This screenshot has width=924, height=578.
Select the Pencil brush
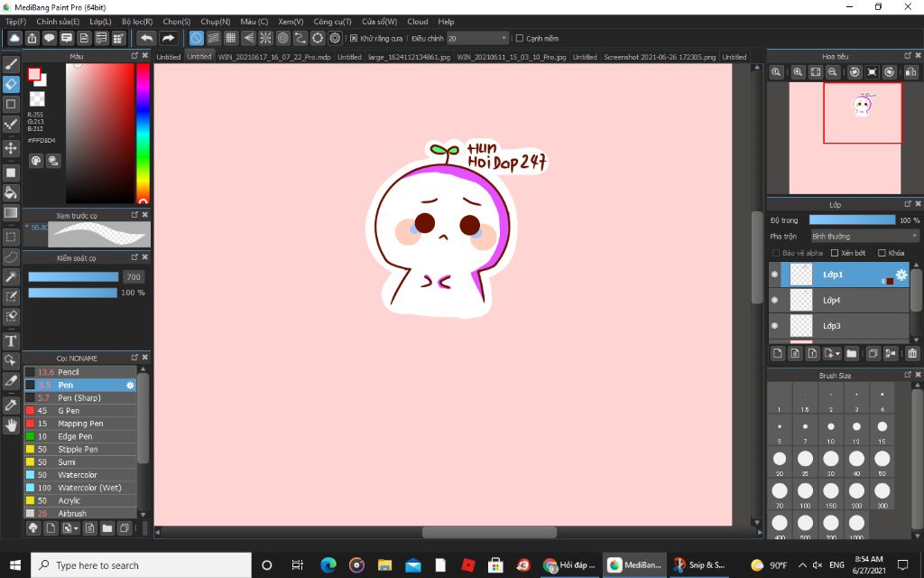tap(80, 372)
